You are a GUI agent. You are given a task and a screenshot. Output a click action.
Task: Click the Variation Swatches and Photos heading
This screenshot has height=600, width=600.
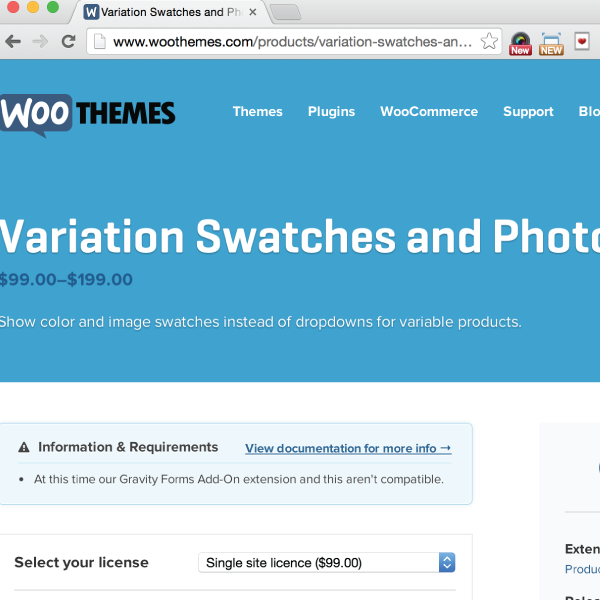tap(300, 236)
